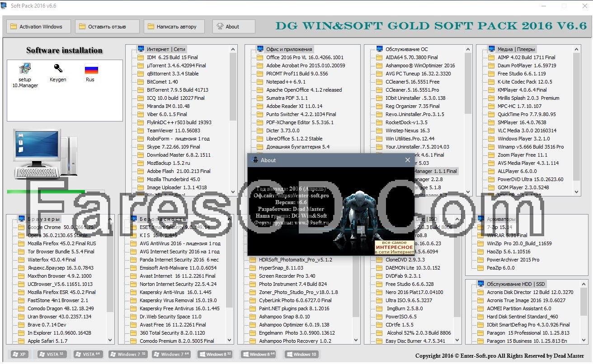Select Tor Browser Bundle 5.5.4 Final
593x364 pixels.
61,252
